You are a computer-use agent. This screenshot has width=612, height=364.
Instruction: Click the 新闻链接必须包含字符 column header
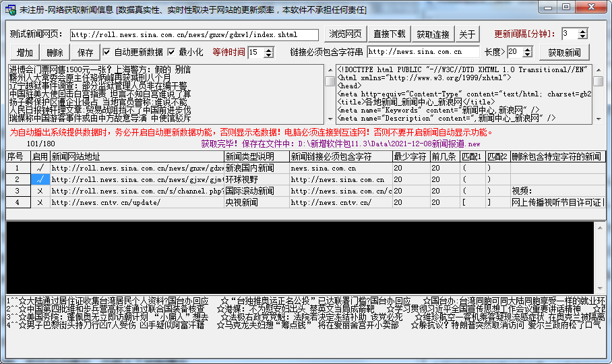[x=341, y=157]
